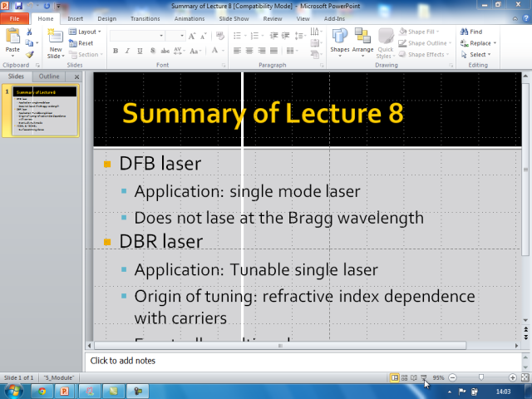
Task: Minimize the ribbon with the caret
Action: pos(515,18)
